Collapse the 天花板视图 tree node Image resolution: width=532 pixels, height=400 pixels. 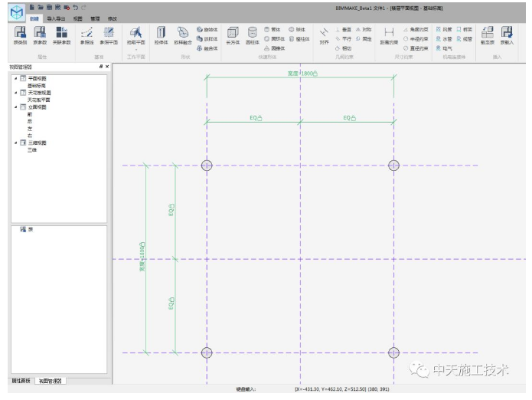(x=15, y=93)
